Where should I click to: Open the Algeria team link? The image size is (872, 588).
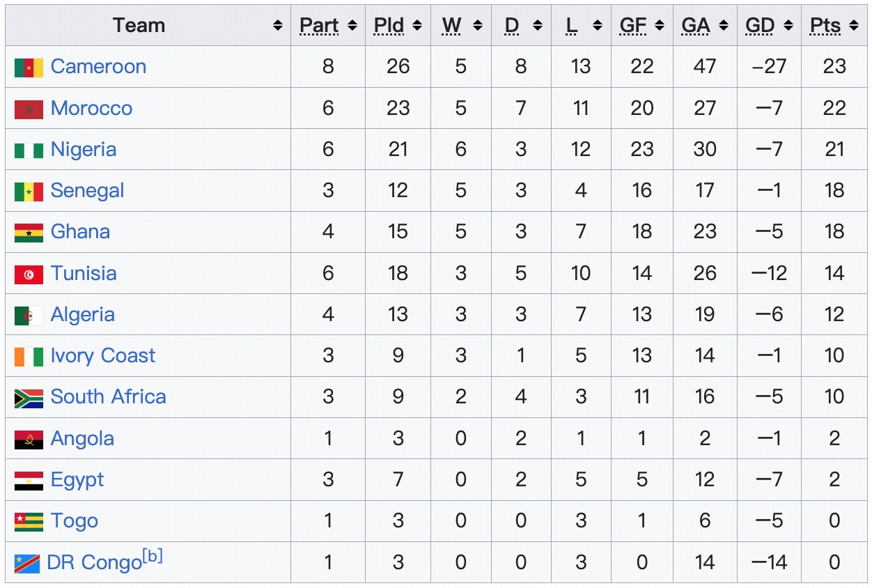(x=82, y=315)
